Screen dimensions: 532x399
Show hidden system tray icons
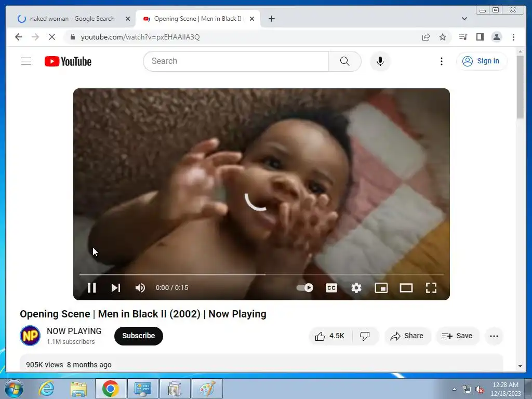tap(454, 389)
